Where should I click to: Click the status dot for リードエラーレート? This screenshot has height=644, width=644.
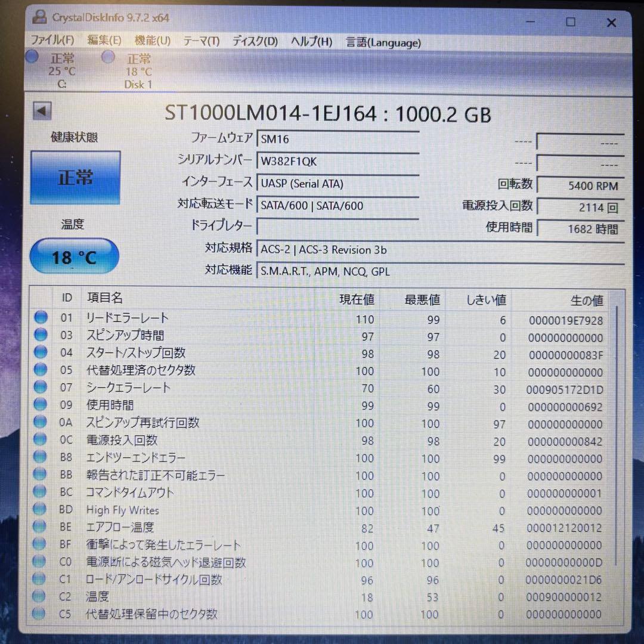[x=41, y=317]
